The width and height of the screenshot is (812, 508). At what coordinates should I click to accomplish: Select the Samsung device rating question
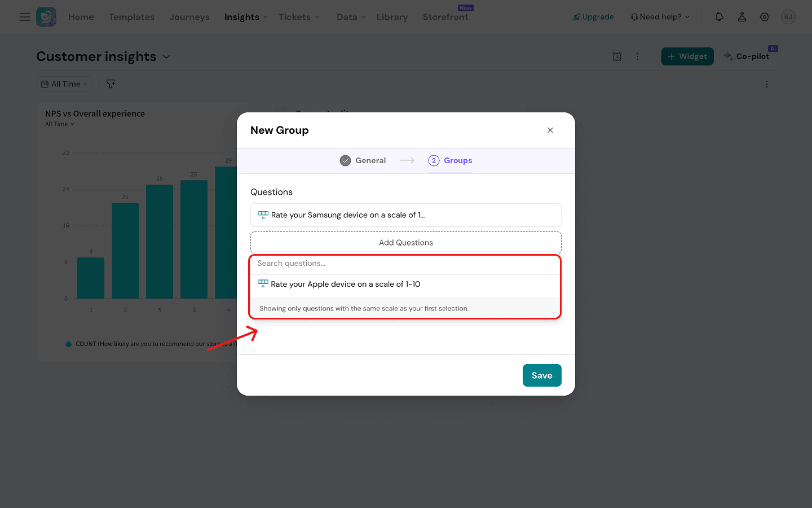406,215
